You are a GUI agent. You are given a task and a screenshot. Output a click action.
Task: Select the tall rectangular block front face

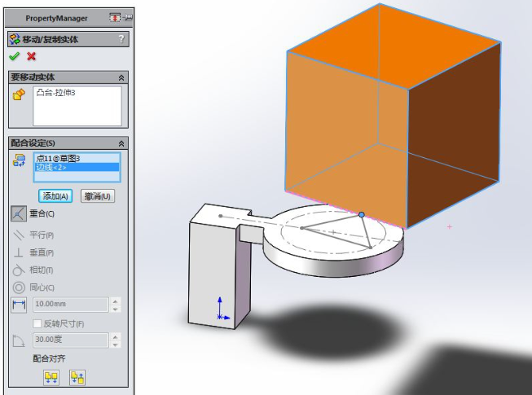click(x=211, y=274)
